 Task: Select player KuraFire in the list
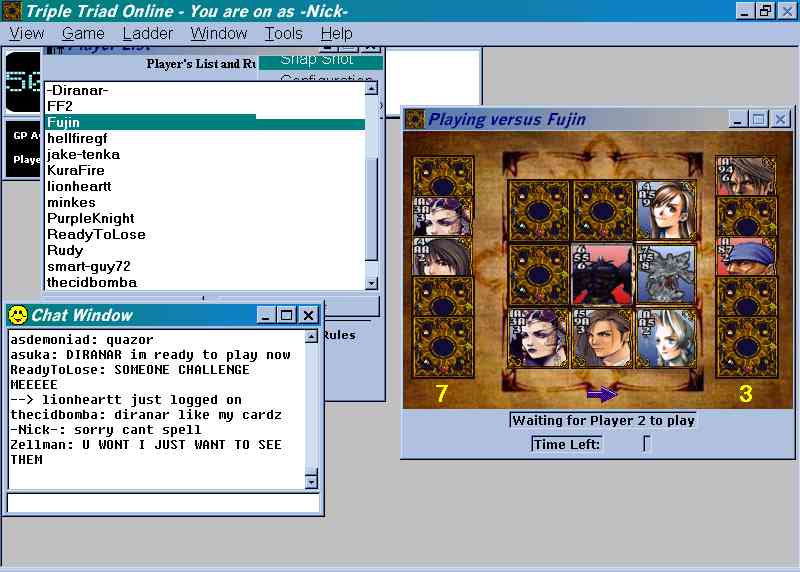click(x=205, y=170)
